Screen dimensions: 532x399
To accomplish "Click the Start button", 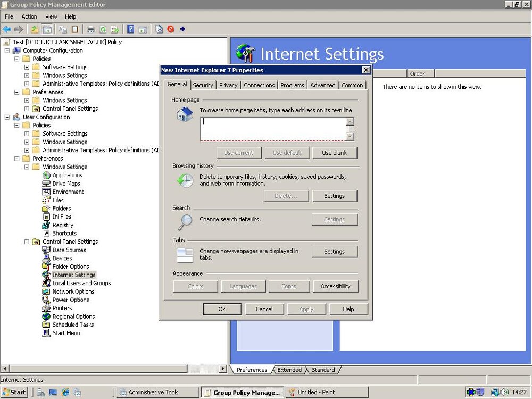I will [14, 392].
